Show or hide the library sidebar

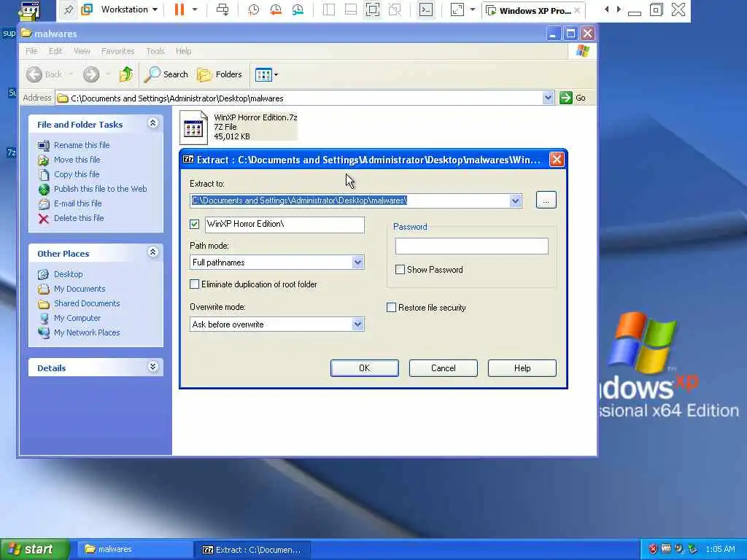coord(329,9)
